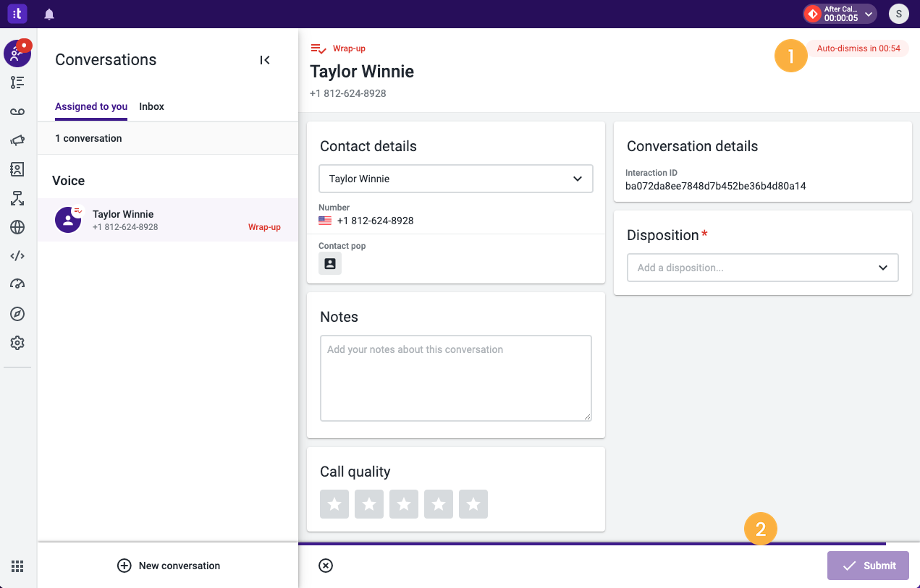Screen dimensions: 920x588
Task: Rate call quality with third star
Action: pos(404,504)
